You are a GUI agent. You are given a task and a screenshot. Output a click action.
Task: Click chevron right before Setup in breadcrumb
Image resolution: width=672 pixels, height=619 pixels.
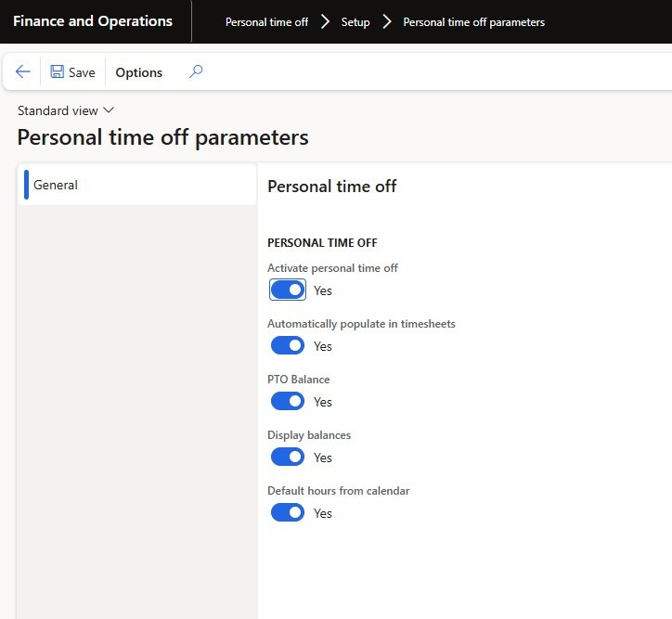coord(325,21)
